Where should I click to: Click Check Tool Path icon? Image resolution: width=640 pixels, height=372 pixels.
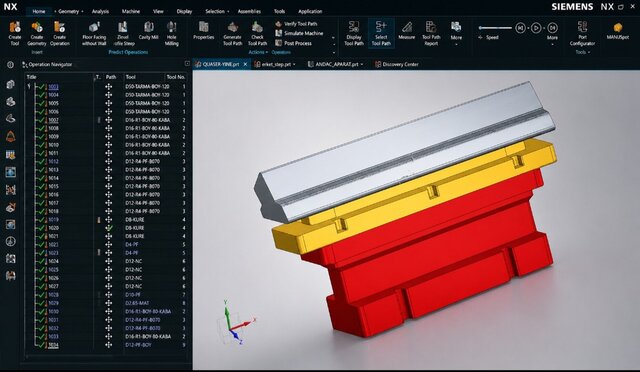(257, 28)
